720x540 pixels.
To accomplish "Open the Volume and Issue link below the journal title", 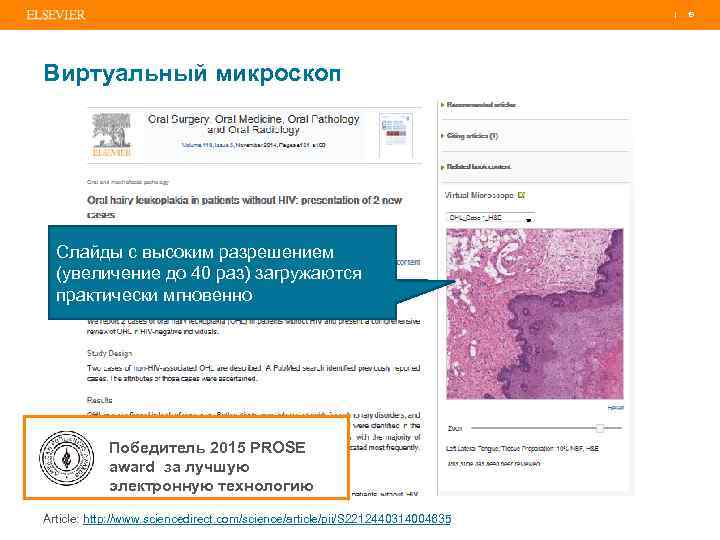I will 208,145.
